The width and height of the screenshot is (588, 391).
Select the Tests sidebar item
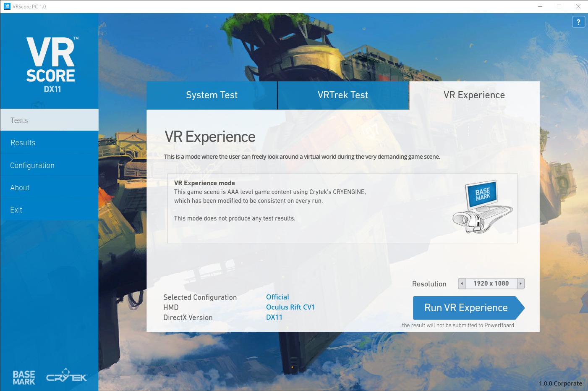19,121
